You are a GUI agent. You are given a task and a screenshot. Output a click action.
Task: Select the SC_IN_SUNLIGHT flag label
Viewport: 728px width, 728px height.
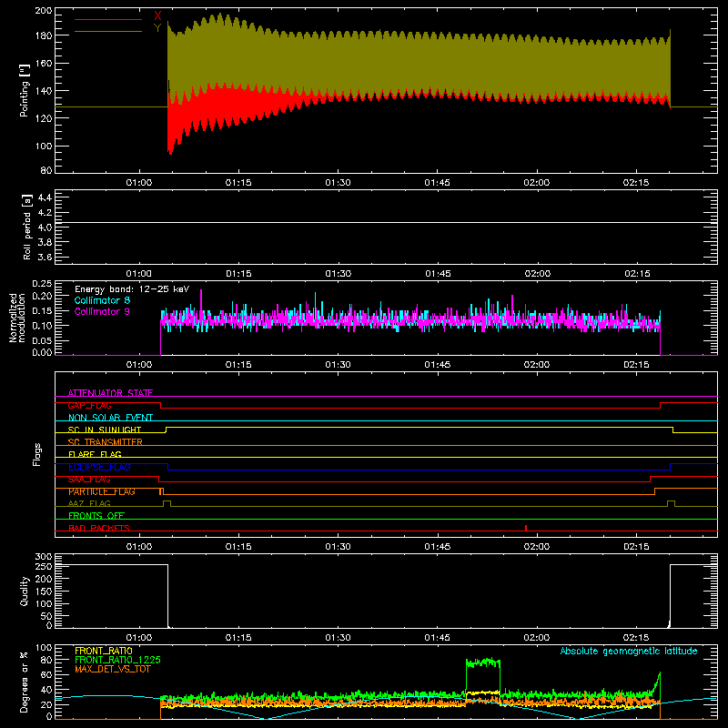pos(105,430)
